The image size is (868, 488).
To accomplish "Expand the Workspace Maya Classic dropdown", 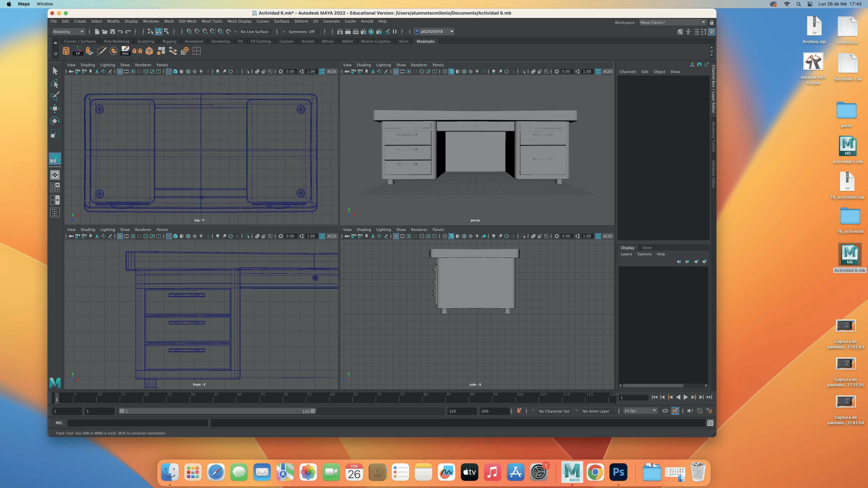I will click(703, 22).
